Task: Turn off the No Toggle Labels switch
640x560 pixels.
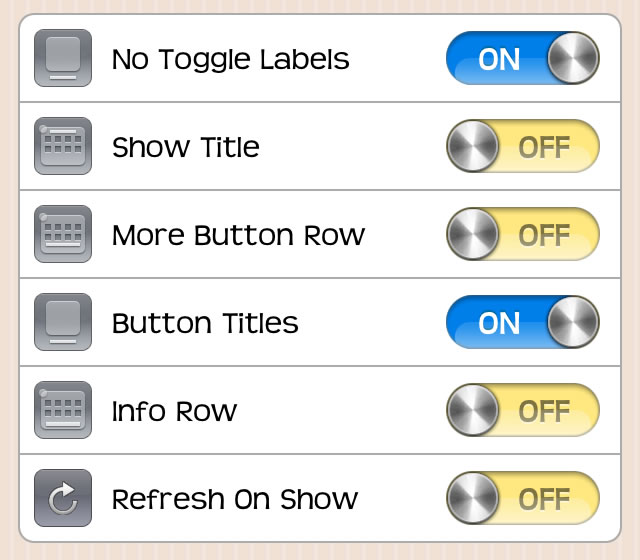Action: [523, 58]
